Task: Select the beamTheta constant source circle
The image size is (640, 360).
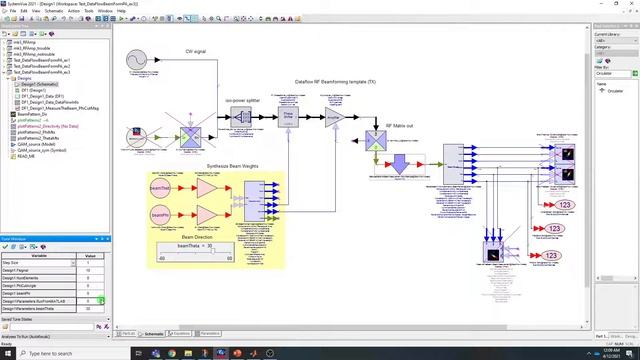Action: [x=160, y=189]
